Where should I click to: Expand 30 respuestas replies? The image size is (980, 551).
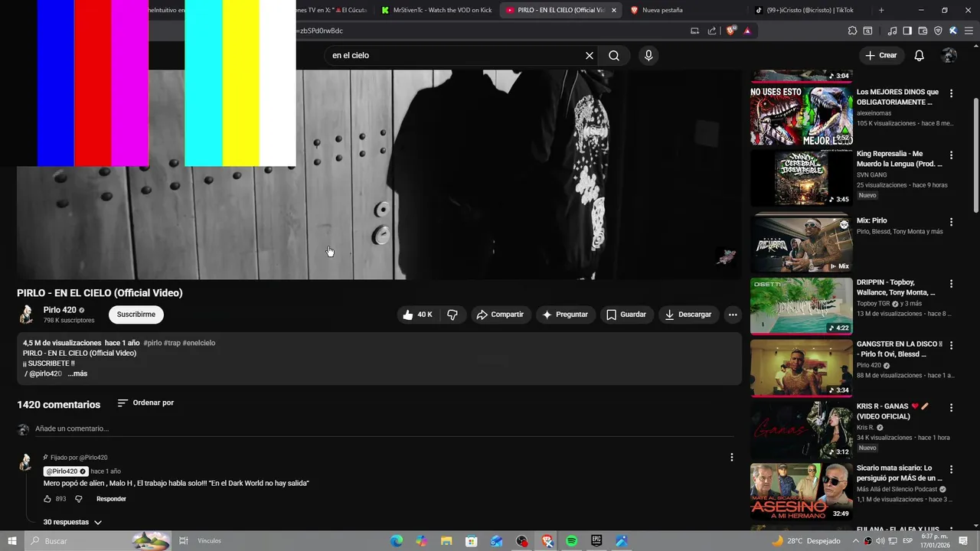point(73,522)
